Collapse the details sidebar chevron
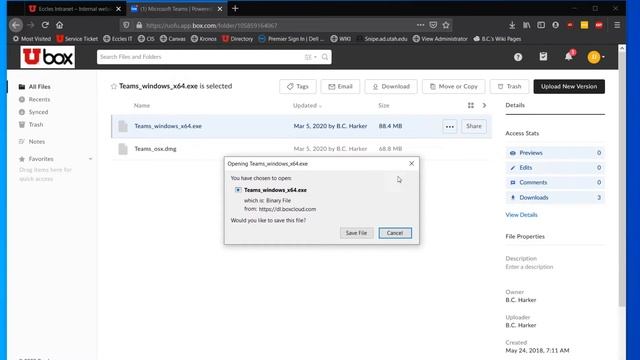The width and height of the screenshot is (640, 360). point(484,105)
